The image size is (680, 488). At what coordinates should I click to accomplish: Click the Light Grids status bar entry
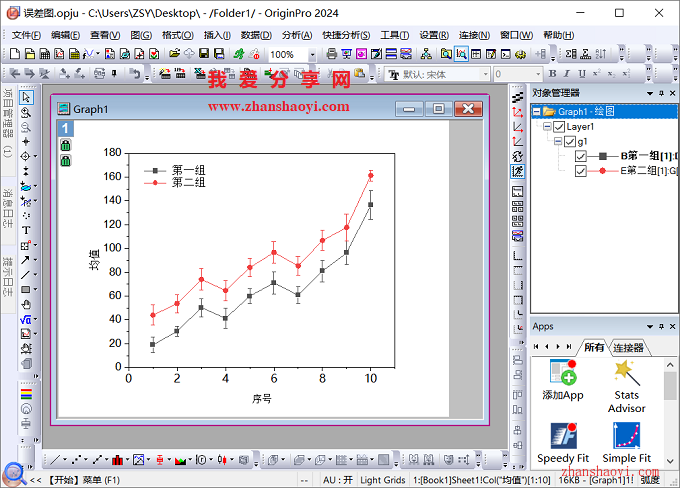click(x=382, y=480)
